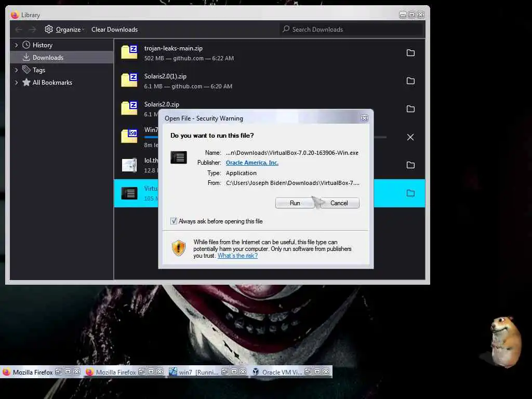Click the Solaris2.0.zip archive icon

(129, 108)
